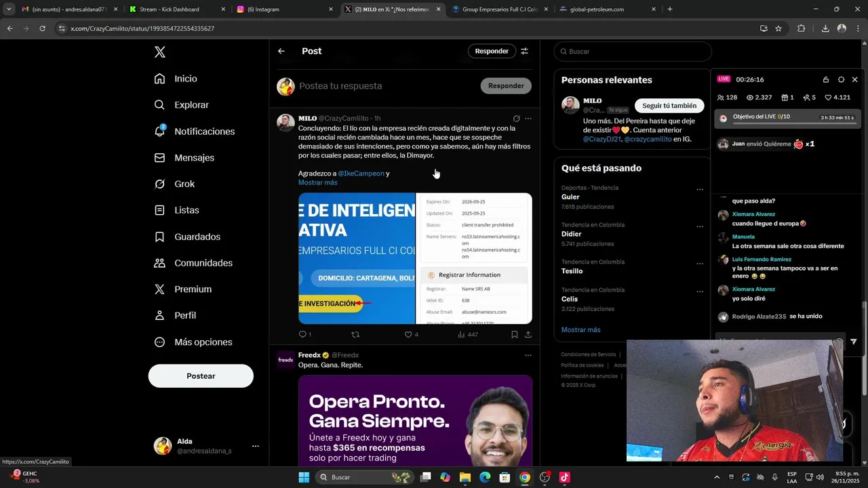The width and height of the screenshot is (868, 488).
Task: Open the Windows Start menu
Action: pyautogui.click(x=304, y=477)
